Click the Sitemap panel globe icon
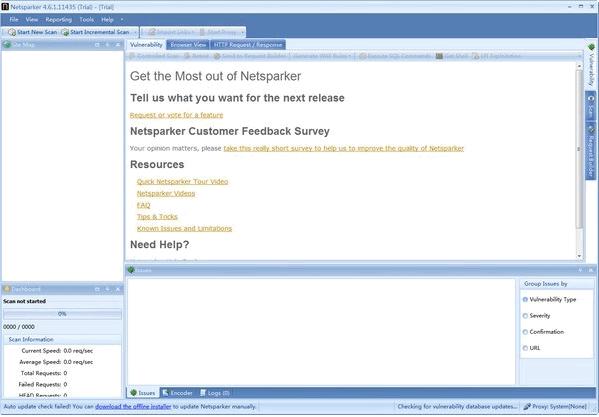 6,45
